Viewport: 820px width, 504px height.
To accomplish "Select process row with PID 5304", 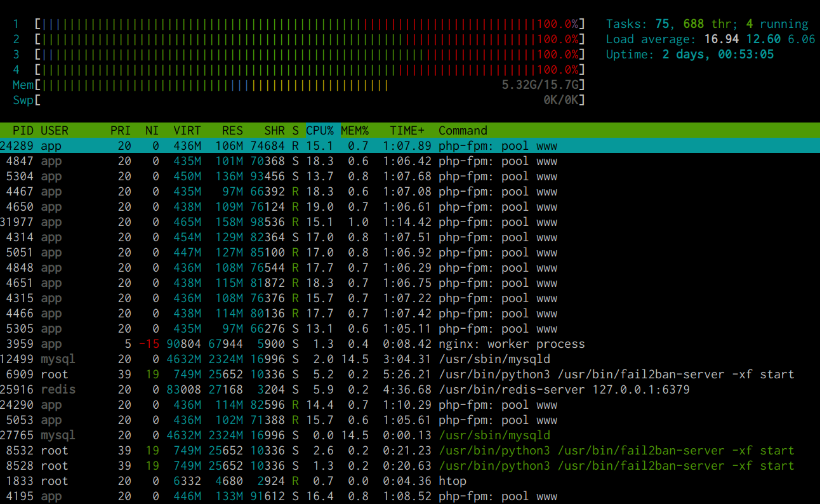I will point(410,176).
